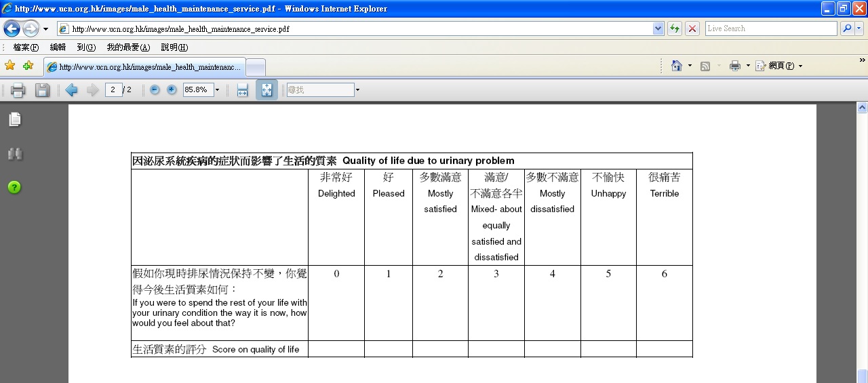Open the recent pages dropdown beside navigation arrows
This screenshot has width=868, height=383.
[46, 29]
